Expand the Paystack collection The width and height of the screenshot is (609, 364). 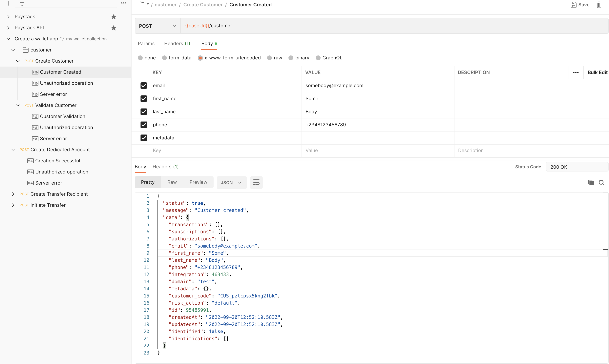[8, 17]
